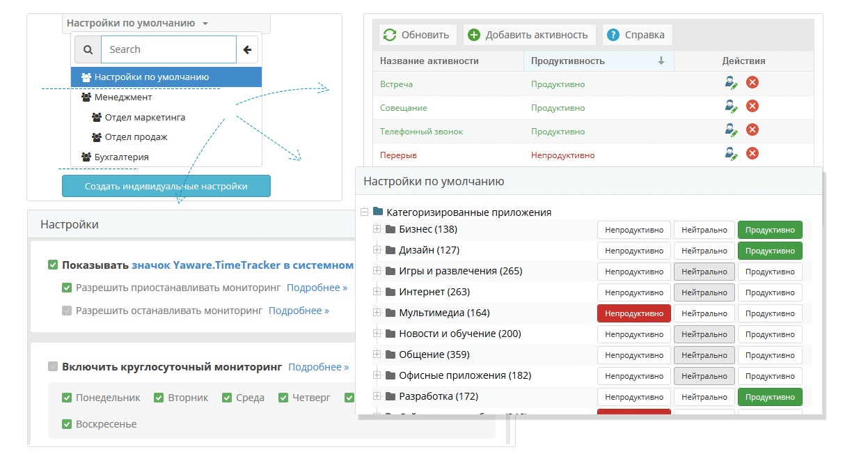Open the Настройки по умолчанию dropdown
Screen dimensions: 868x461
coord(137,23)
